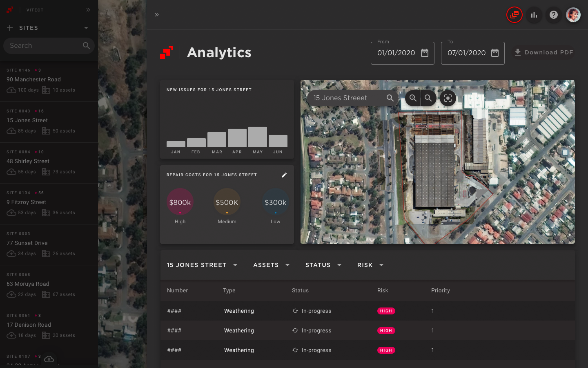
Task: Edit repair costs with pencil icon
Action: tap(284, 175)
